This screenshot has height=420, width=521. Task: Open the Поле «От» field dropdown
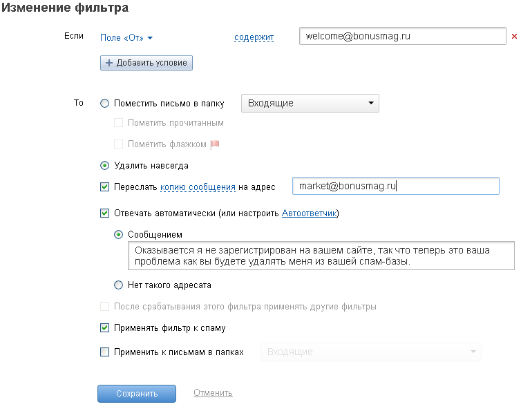[x=126, y=38]
